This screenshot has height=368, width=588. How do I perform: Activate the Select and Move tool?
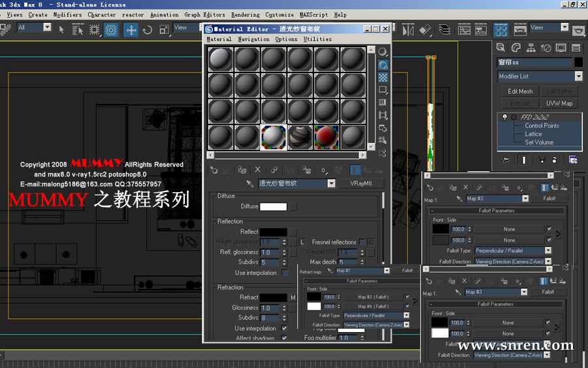click(131, 29)
